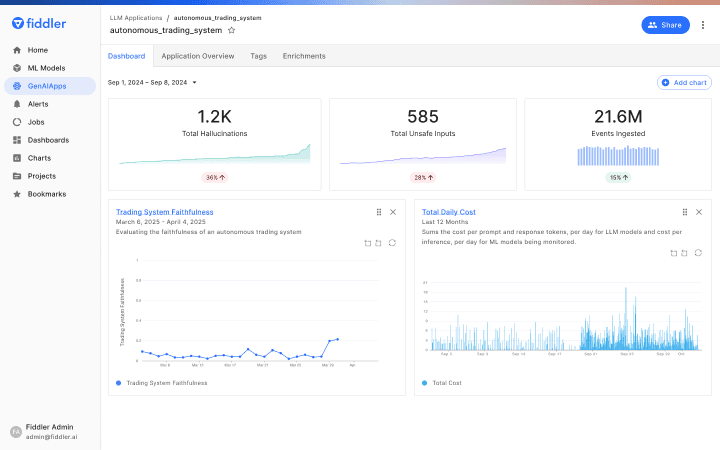Click second zoom icon on Faithfulness chart

click(x=378, y=243)
